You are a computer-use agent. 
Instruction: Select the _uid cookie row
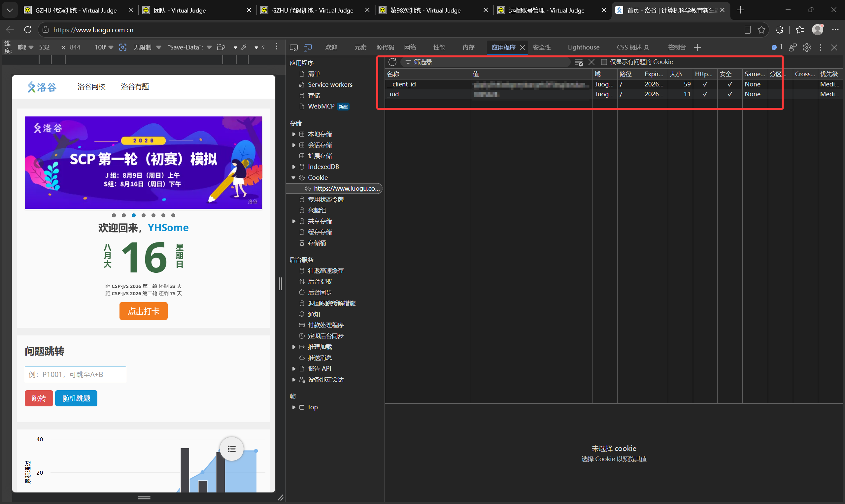pyautogui.click(x=614, y=94)
